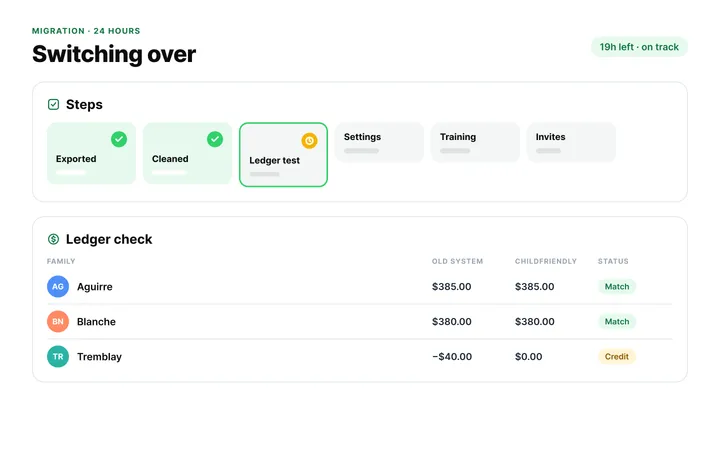Click the 'Switching over' page title
Image resolution: width=720 pixels, height=450 pixels.
[x=114, y=54]
